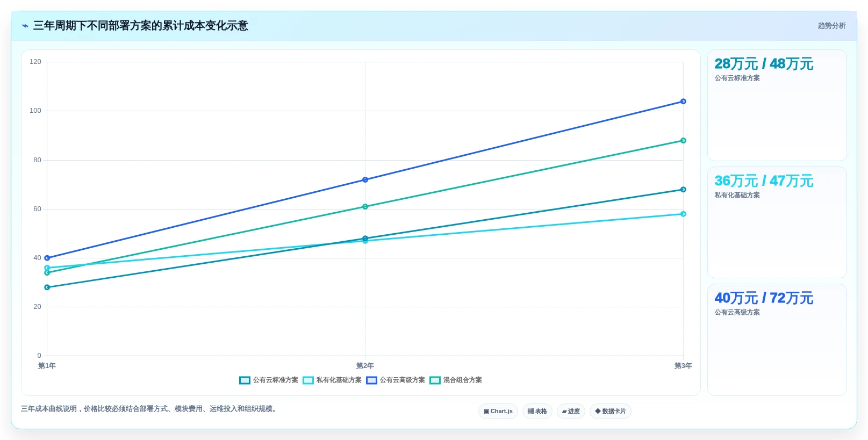Toggle 公有云高级方案 legend swatch
This screenshot has height=440, width=868.
coord(371,380)
